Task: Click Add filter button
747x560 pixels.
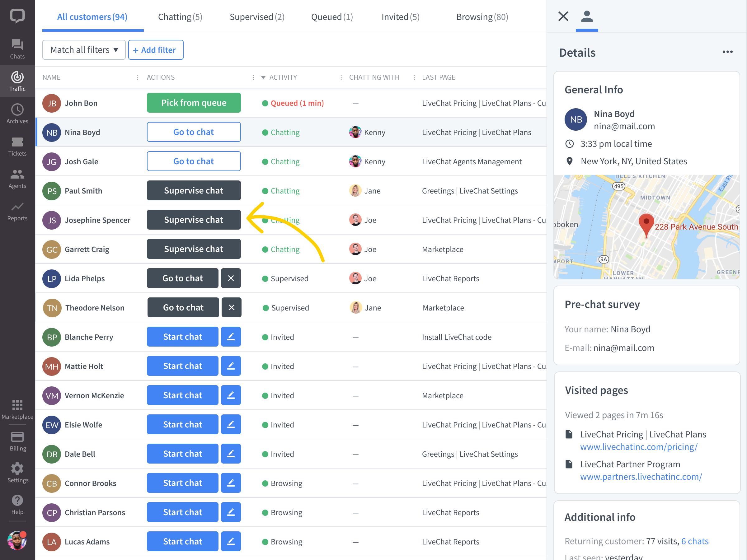Action: click(x=156, y=49)
